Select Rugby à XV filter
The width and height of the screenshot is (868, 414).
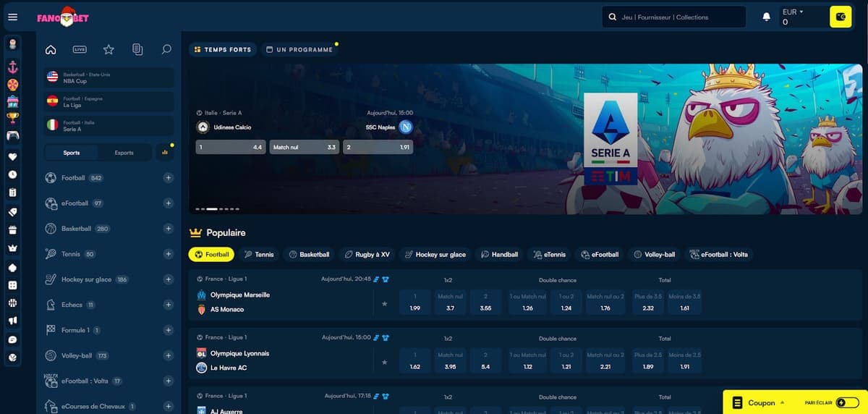[x=367, y=254]
